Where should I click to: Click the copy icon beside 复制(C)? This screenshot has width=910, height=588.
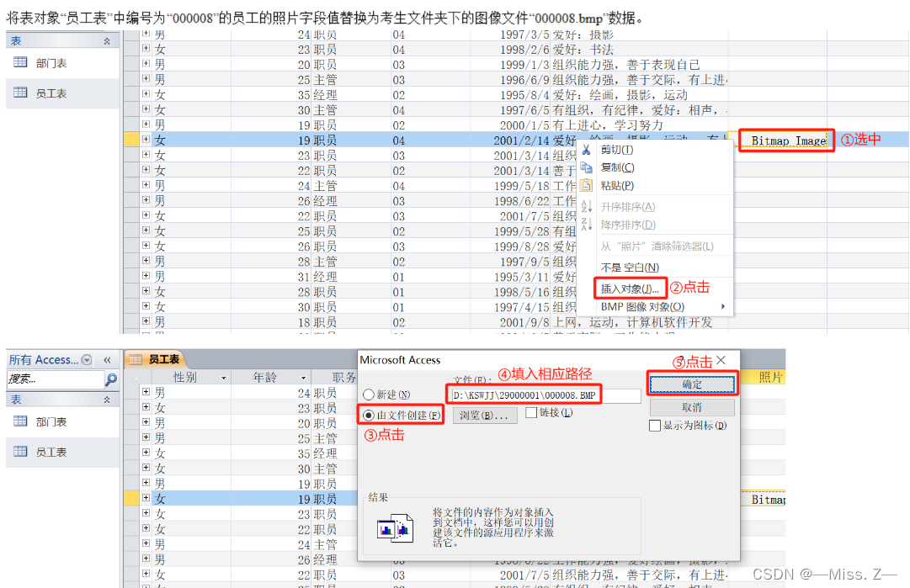(586, 167)
